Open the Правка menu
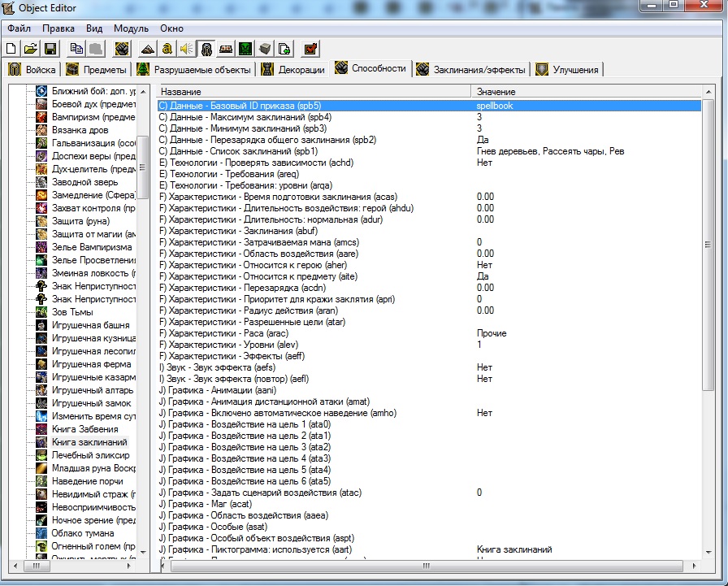 [58, 28]
